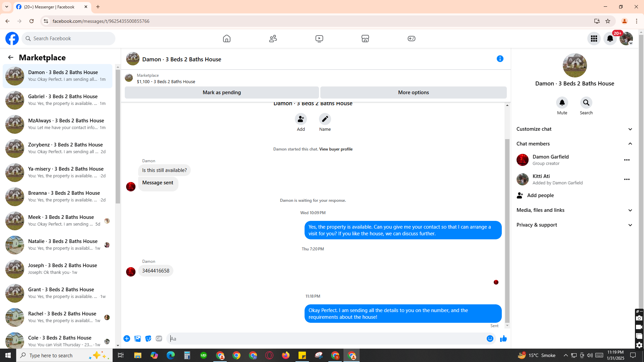
Task: Open Microsoft Edge from the taskbar
Action: (171, 355)
